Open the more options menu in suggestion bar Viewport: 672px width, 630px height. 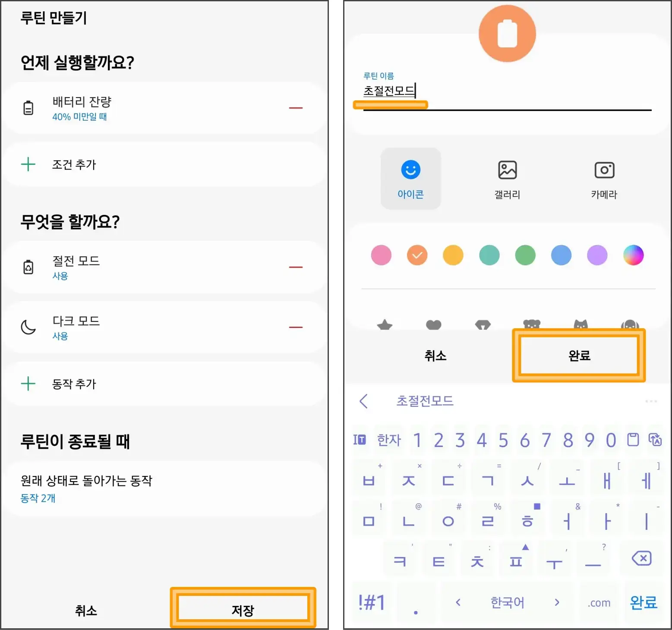pyautogui.click(x=651, y=401)
